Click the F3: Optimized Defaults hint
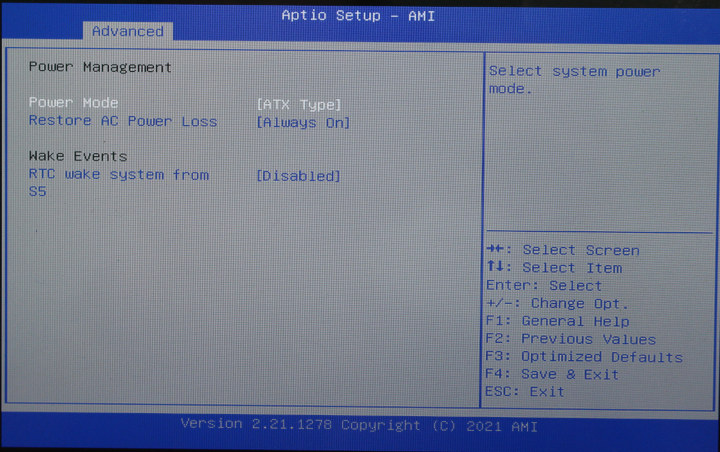Viewport: 720px width, 452px height. tap(584, 356)
